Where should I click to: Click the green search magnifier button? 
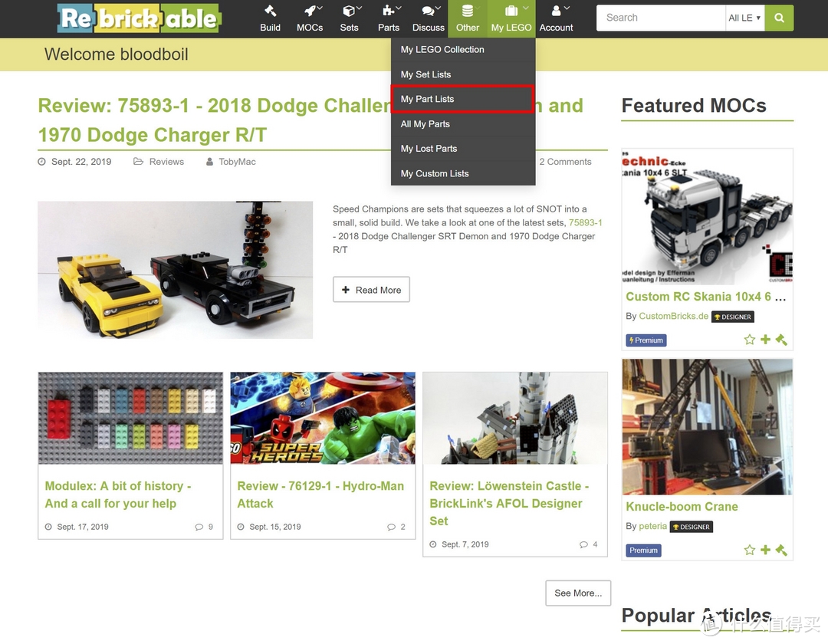pos(779,18)
